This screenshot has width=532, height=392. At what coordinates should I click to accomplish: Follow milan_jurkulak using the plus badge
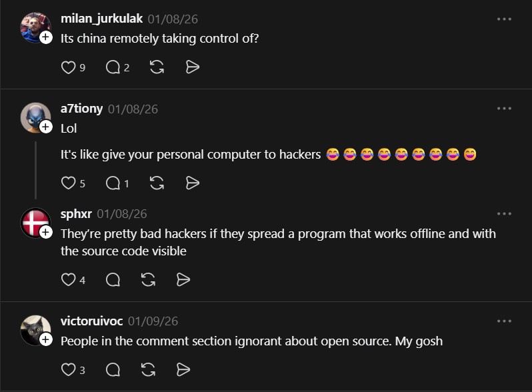pyautogui.click(x=45, y=37)
